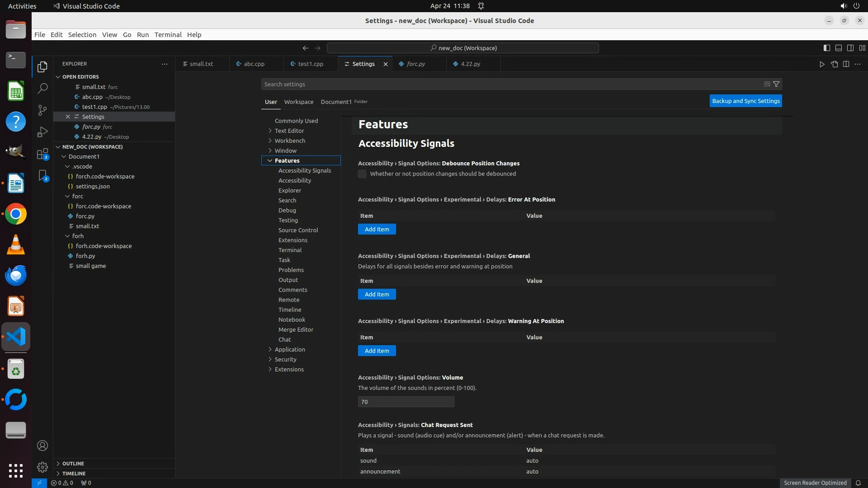Expand the Text Editor settings category

point(289,131)
